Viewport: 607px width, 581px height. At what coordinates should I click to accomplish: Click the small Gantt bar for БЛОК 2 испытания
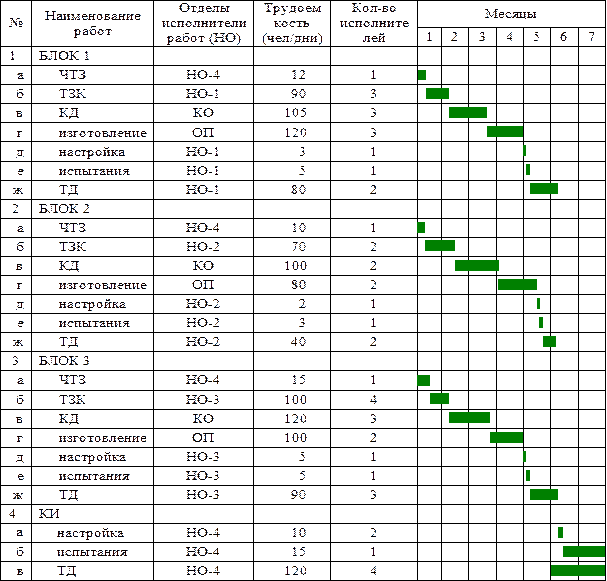pyautogui.click(x=541, y=323)
